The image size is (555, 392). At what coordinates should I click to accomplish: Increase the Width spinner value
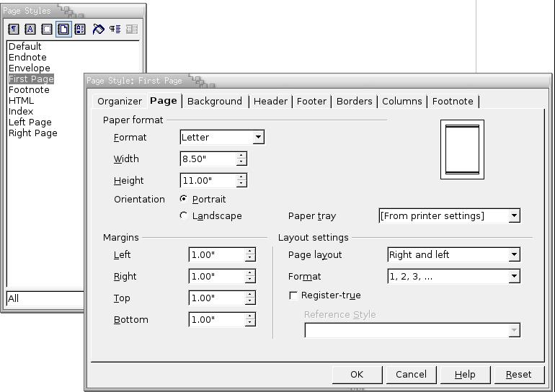click(241, 156)
